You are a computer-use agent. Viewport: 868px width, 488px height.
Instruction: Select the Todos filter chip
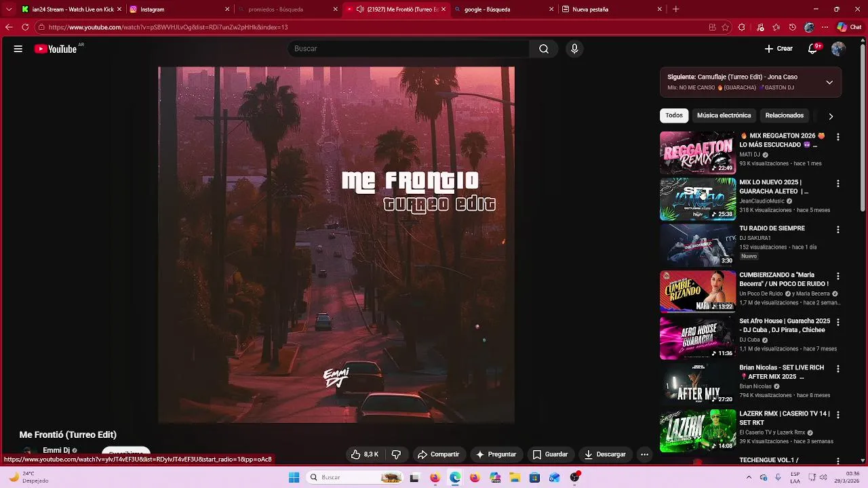pos(674,115)
